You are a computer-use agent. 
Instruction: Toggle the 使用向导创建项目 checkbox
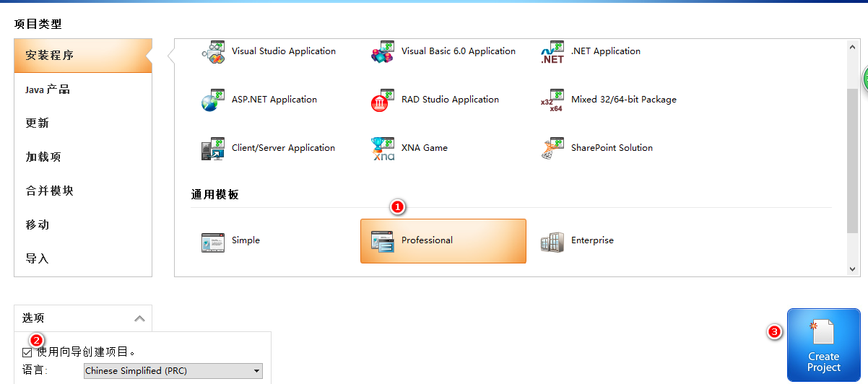(27, 352)
